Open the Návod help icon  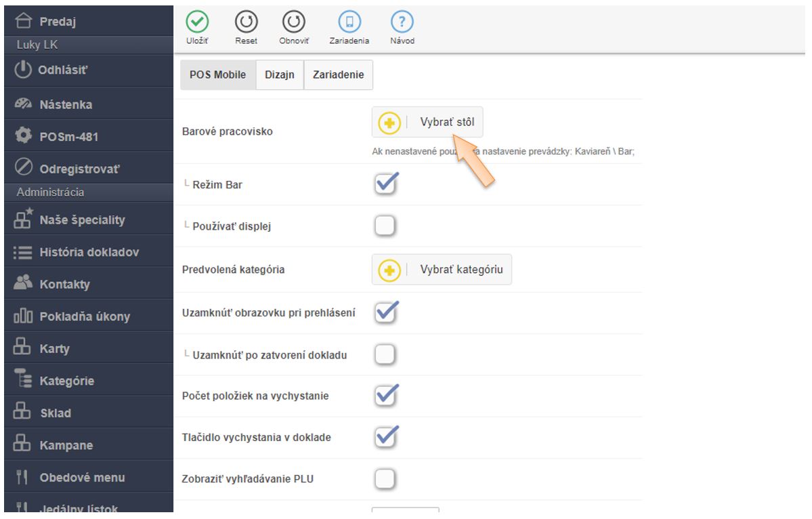click(x=402, y=22)
